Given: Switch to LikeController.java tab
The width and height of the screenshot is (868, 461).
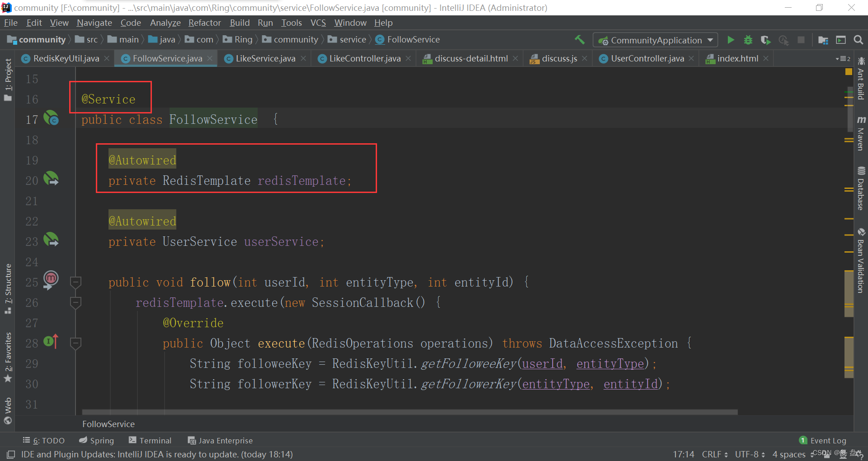Looking at the screenshot, I should coord(365,58).
